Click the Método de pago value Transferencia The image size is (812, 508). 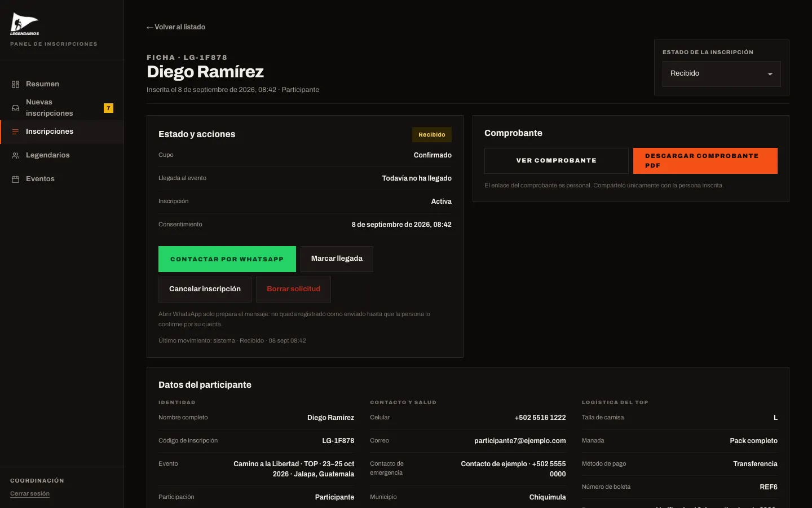[x=755, y=464]
